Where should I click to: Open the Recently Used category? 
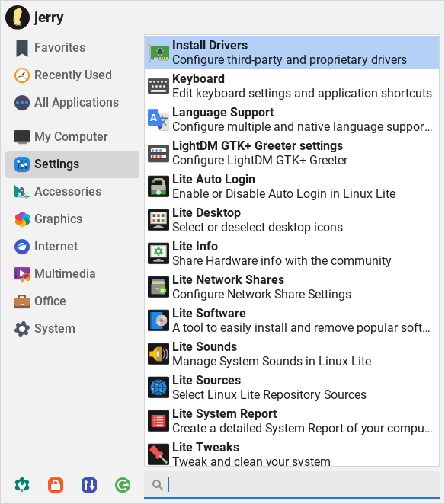[x=72, y=75]
